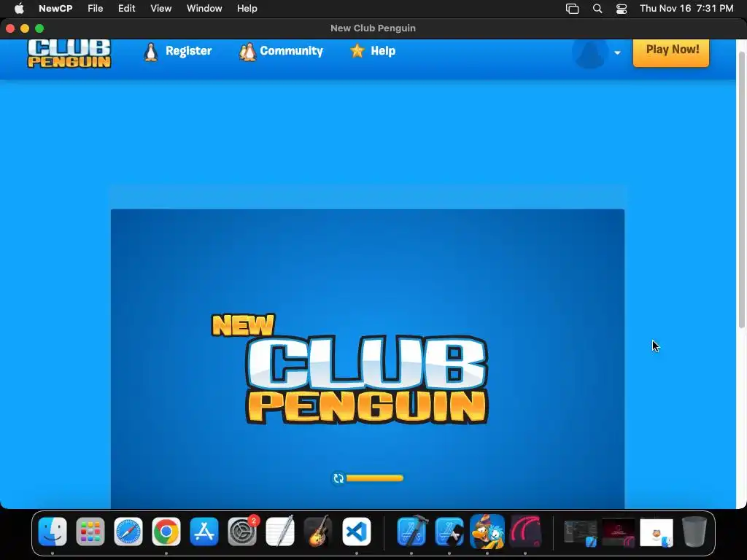Image resolution: width=747 pixels, height=560 pixels.
Task: Open the File menu
Action: pyautogui.click(x=96, y=9)
